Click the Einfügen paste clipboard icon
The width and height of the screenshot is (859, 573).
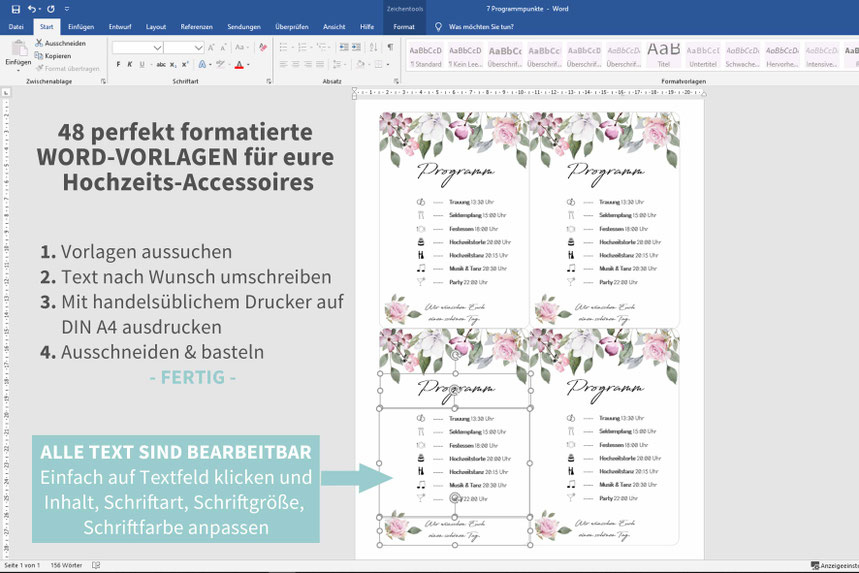point(18,48)
